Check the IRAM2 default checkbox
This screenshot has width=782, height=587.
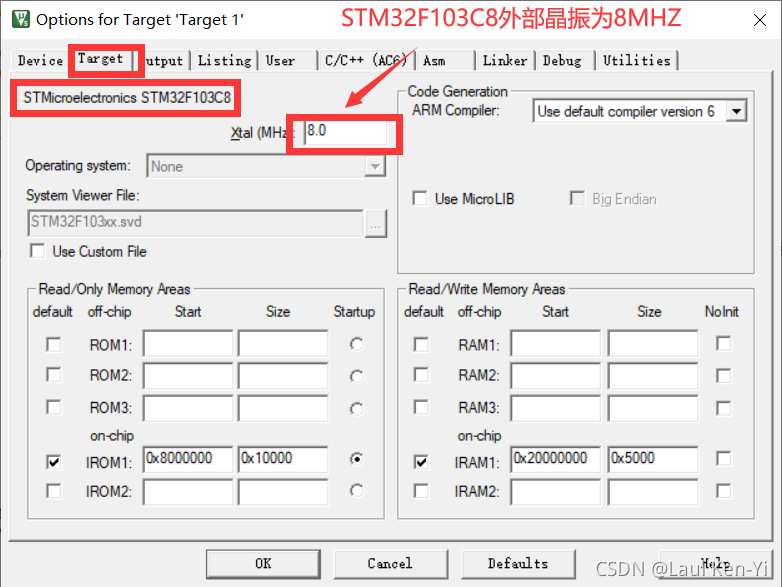click(x=421, y=491)
